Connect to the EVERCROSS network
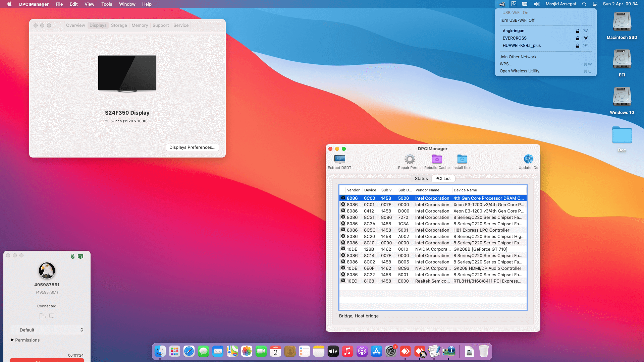Screen dimensions: 644x362 click(x=546, y=38)
